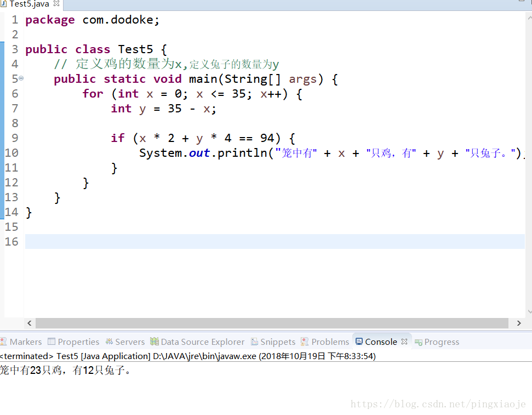Screen dimensions: 532x415
Task: Select the Console tab
Action: point(381,342)
